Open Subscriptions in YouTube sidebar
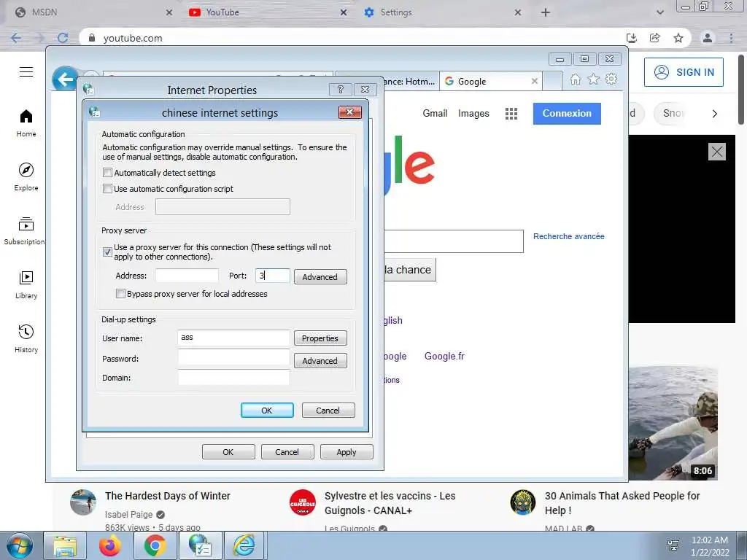Viewport: 747px width, 560px height. pos(24,231)
